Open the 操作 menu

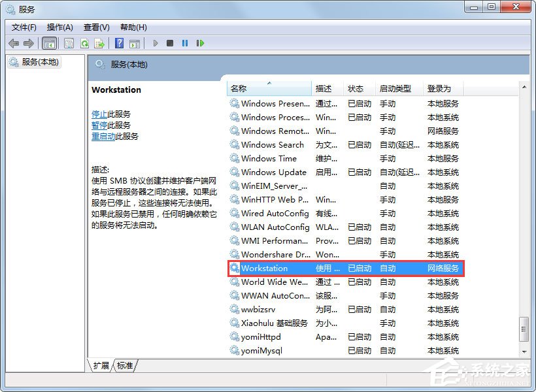coord(59,27)
